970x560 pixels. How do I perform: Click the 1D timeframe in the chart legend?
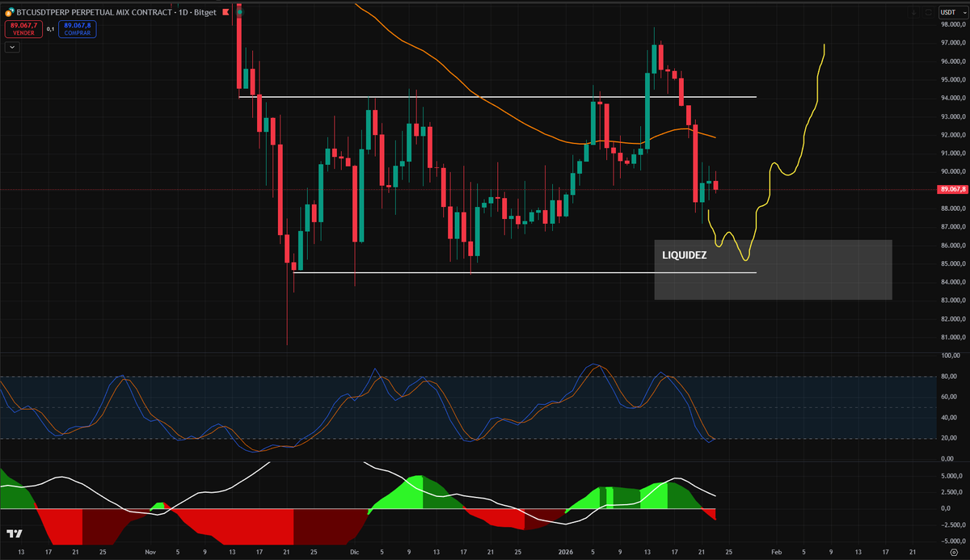[x=182, y=12]
